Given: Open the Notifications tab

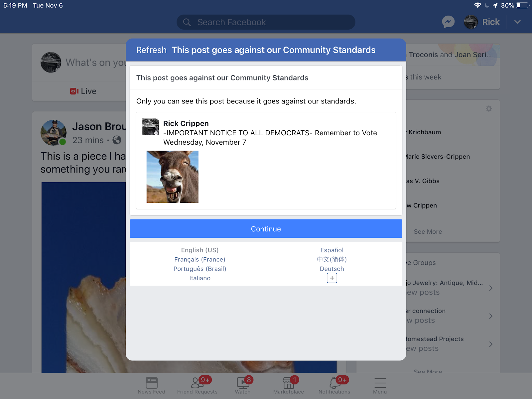Looking at the screenshot, I should click(334, 385).
